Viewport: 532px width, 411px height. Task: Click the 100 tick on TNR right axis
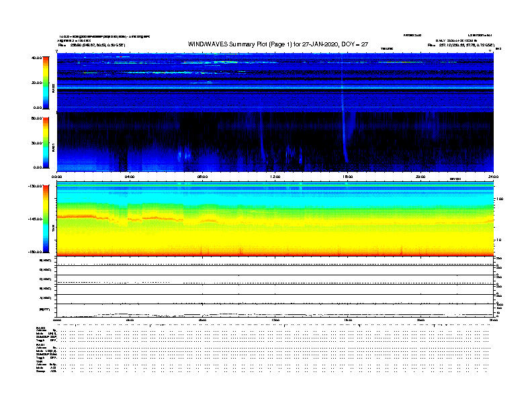pyautogui.click(x=500, y=199)
